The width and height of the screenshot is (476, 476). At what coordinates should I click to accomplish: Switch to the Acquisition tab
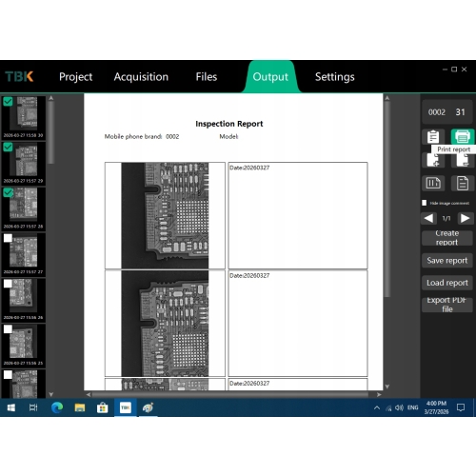pyautogui.click(x=141, y=77)
